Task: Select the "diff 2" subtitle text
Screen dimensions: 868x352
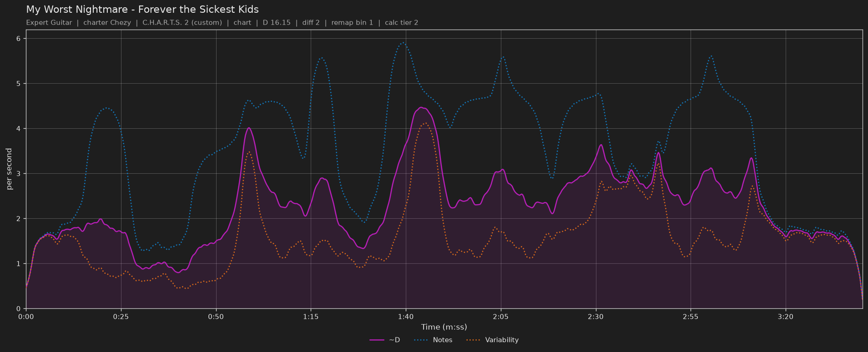Action: (x=311, y=23)
